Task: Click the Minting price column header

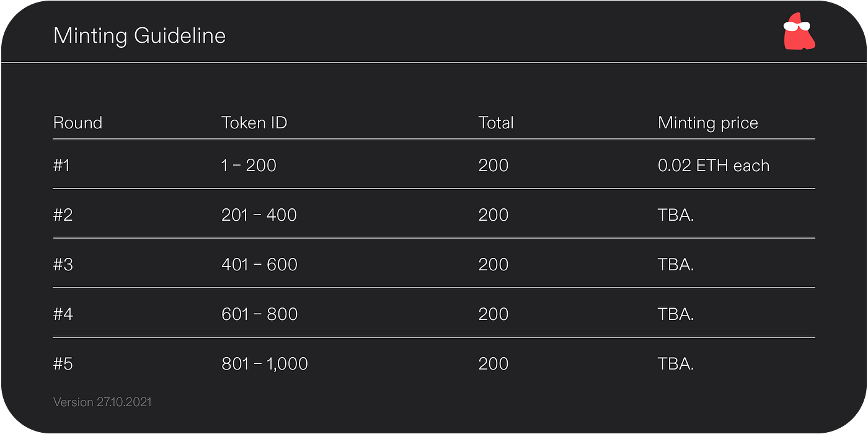Action: point(707,123)
